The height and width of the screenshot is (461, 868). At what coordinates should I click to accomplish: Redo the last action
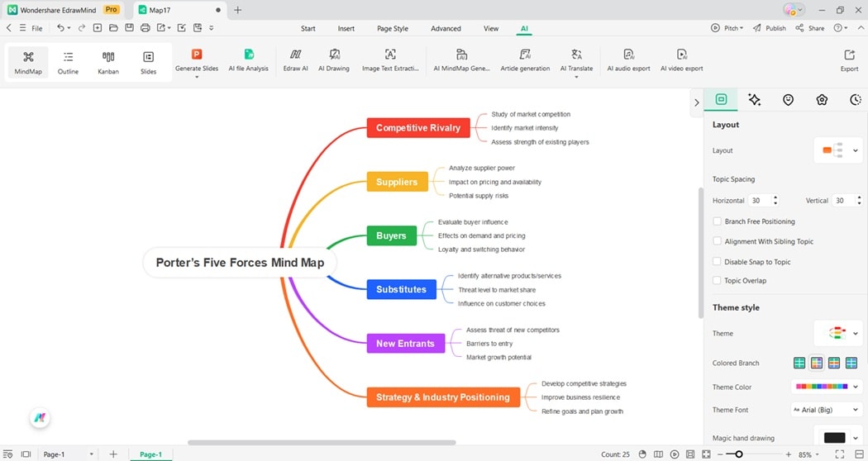pyautogui.click(x=81, y=27)
